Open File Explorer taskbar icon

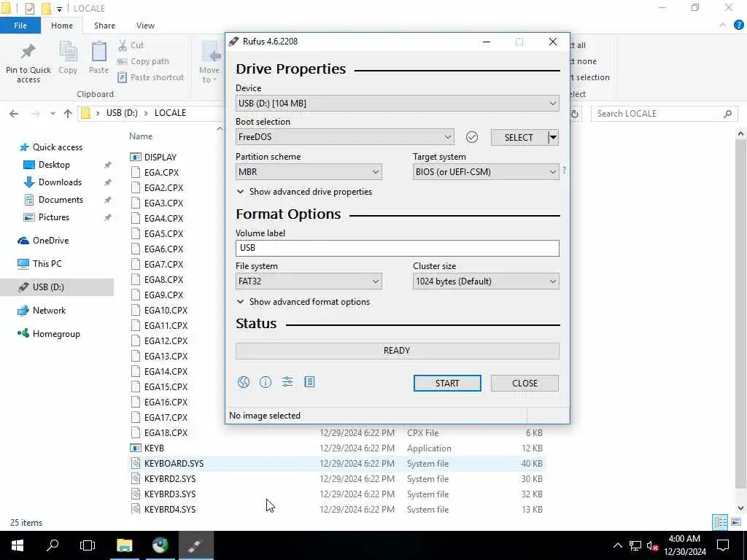tap(124, 545)
